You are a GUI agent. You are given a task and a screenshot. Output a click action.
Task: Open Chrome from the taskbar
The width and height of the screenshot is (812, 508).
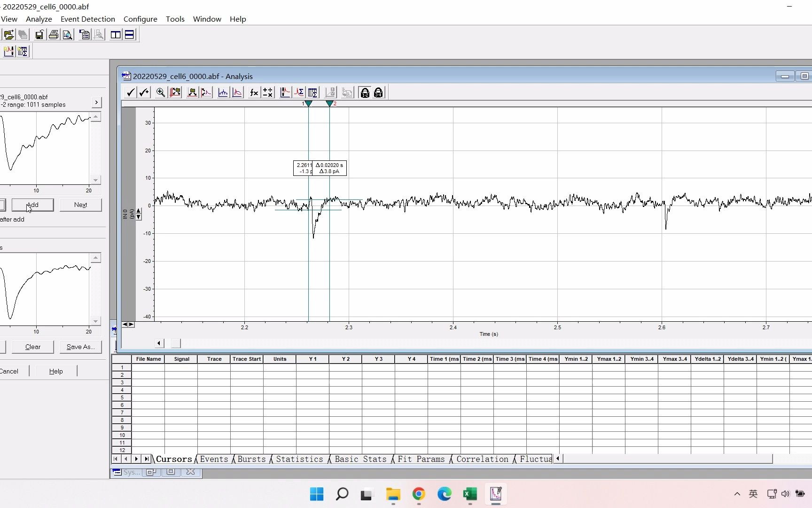click(x=419, y=494)
